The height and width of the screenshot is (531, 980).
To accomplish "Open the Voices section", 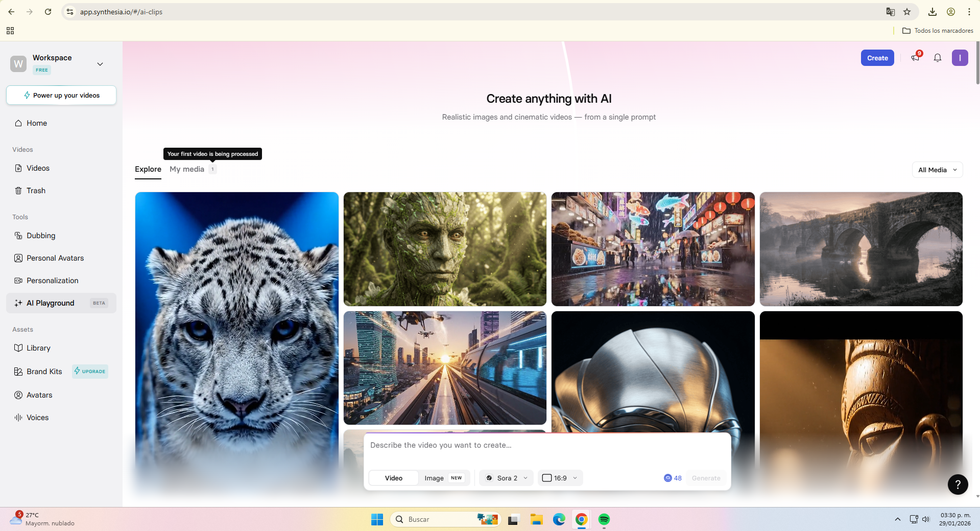I will 37,418.
